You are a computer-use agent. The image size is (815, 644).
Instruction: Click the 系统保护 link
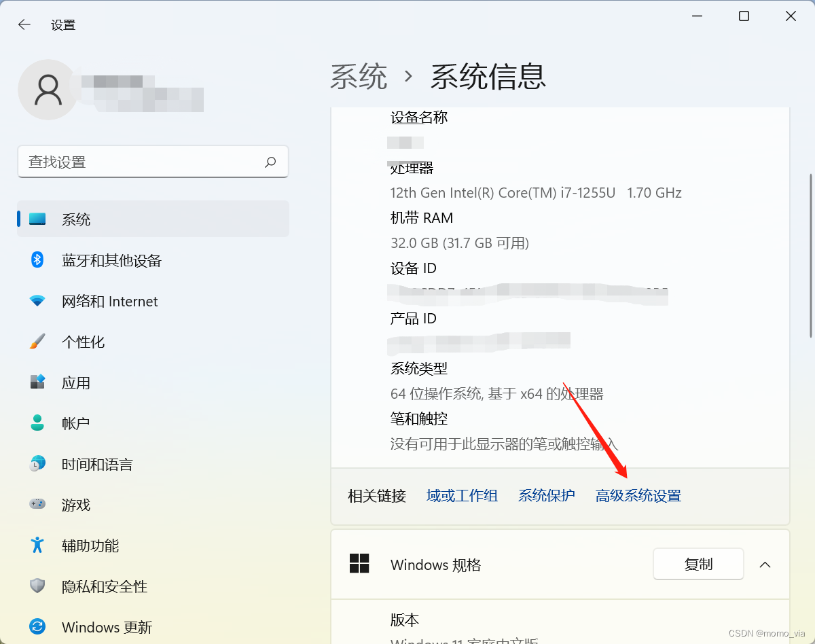(x=547, y=496)
